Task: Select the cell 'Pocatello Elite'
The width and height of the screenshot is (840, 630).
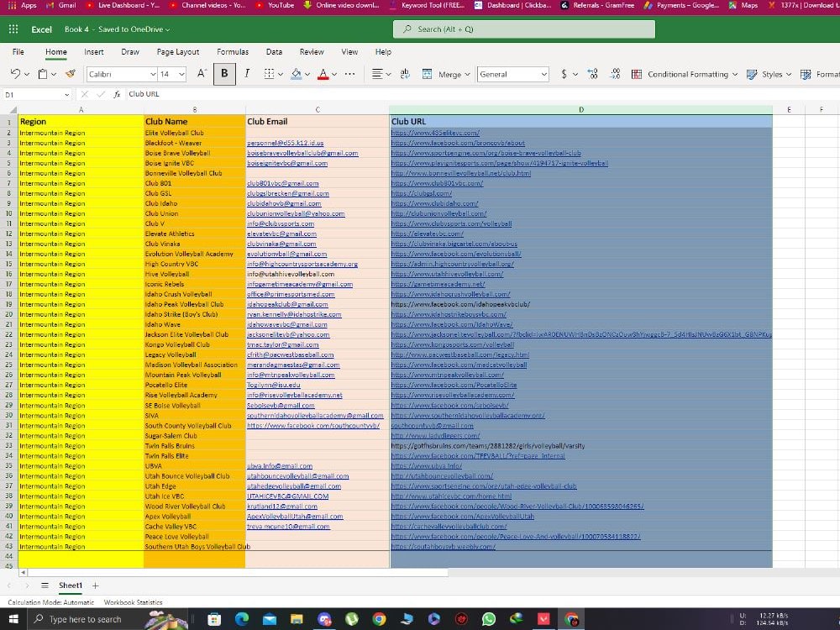Action: tap(195, 386)
